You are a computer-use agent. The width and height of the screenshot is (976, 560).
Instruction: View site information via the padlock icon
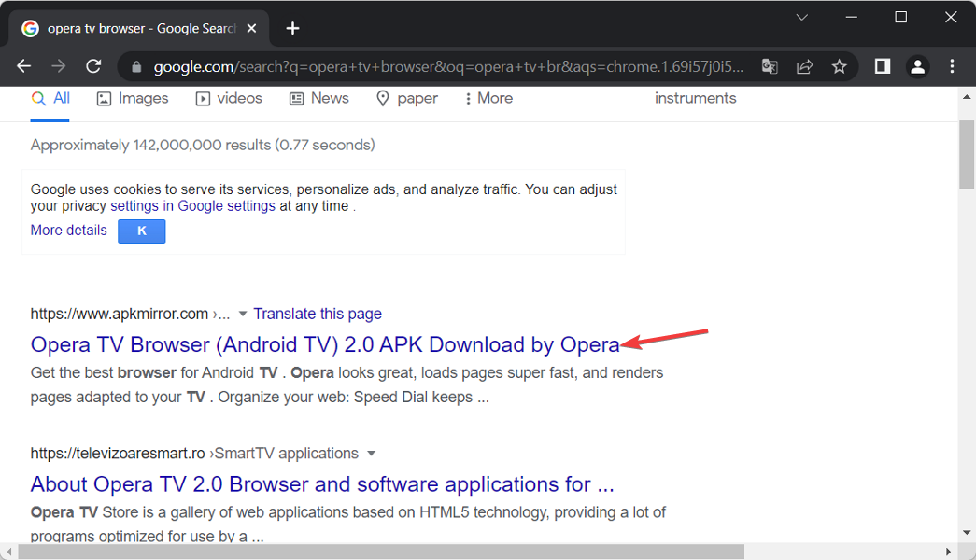tap(136, 66)
